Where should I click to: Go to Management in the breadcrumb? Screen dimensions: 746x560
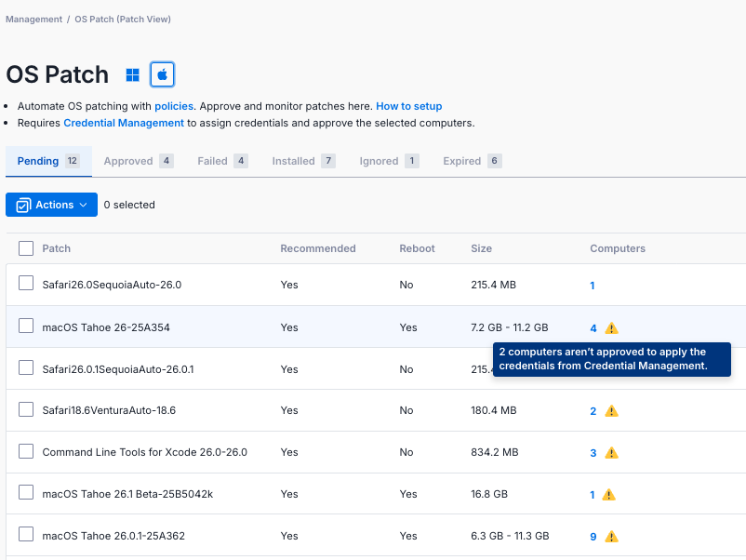click(33, 19)
